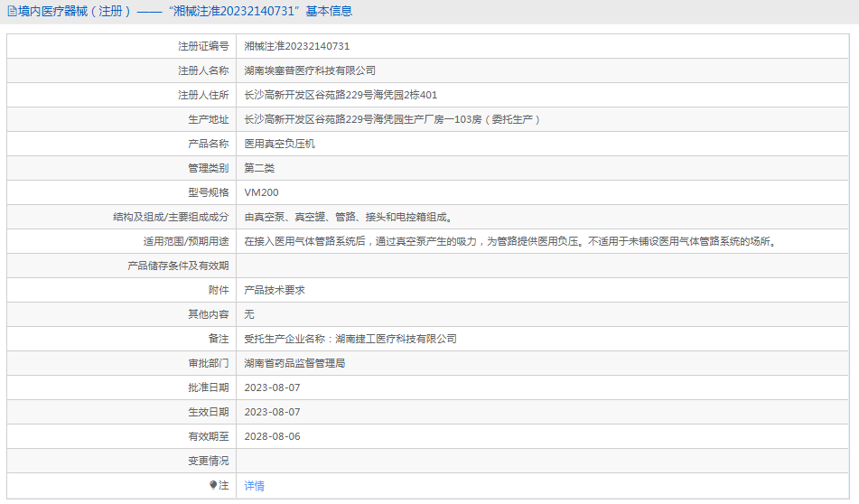The image size is (859, 504).
Task: Click the 结构及组成/主要组成成分 label
Action: point(171,218)
